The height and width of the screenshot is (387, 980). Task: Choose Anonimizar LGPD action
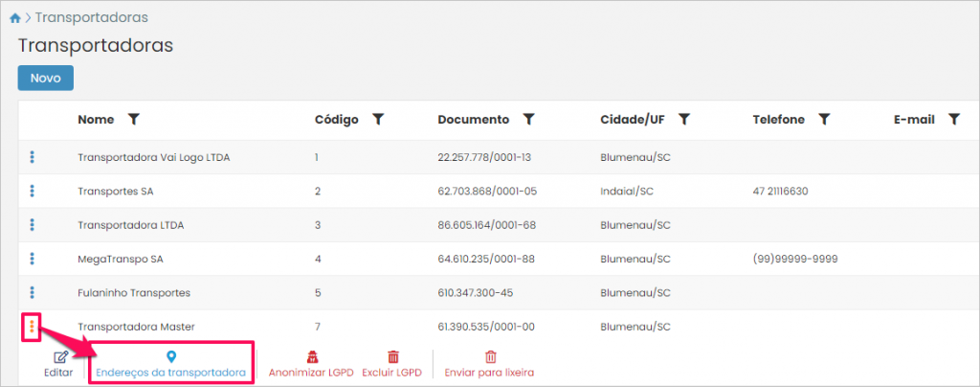pos(312,364)
